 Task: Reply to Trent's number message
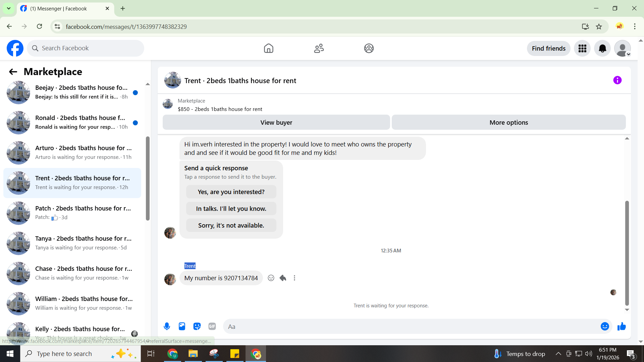pyautogui.click(x=283, y=278)
